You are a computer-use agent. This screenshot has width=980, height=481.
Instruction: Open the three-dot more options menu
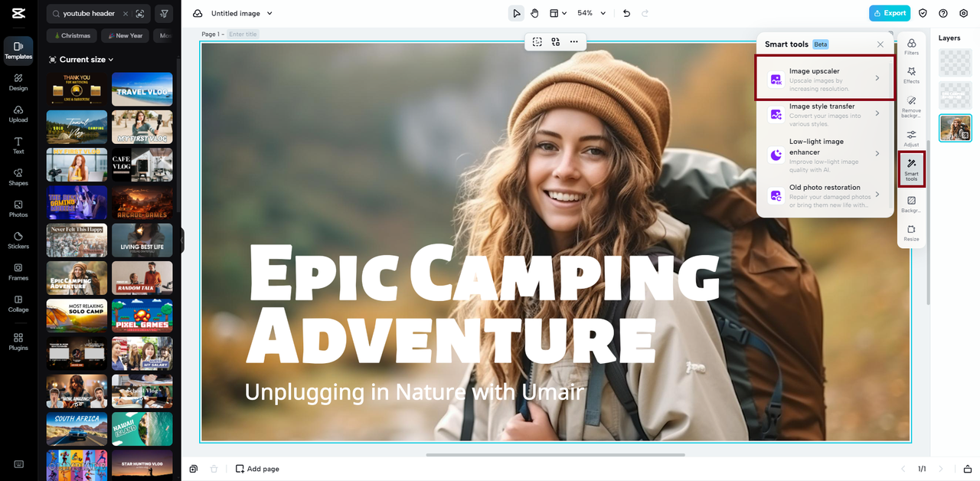click(574, 41)
